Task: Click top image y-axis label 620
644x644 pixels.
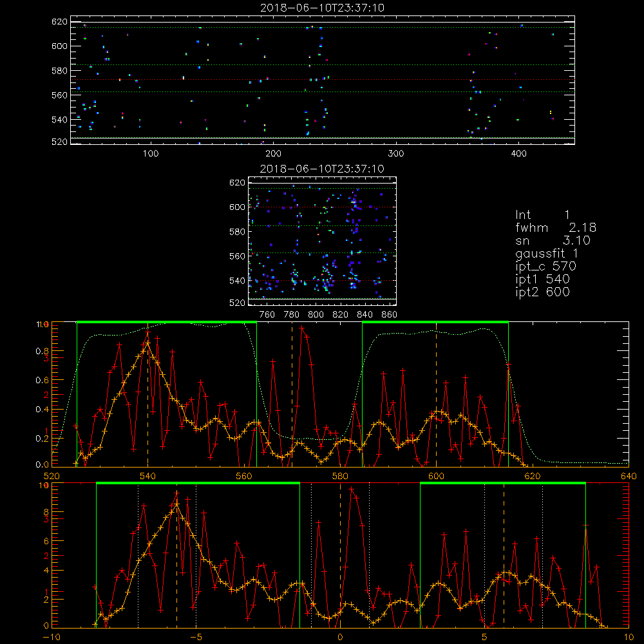Action: pyautogui.click(x=59, y=21)
